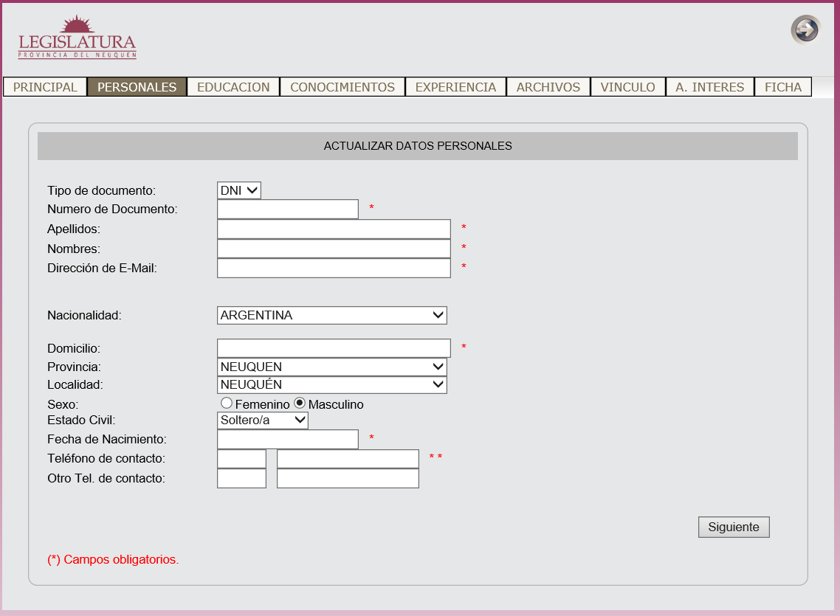
Task: Click the Dirección de E-Mail field
Action: 334,268
